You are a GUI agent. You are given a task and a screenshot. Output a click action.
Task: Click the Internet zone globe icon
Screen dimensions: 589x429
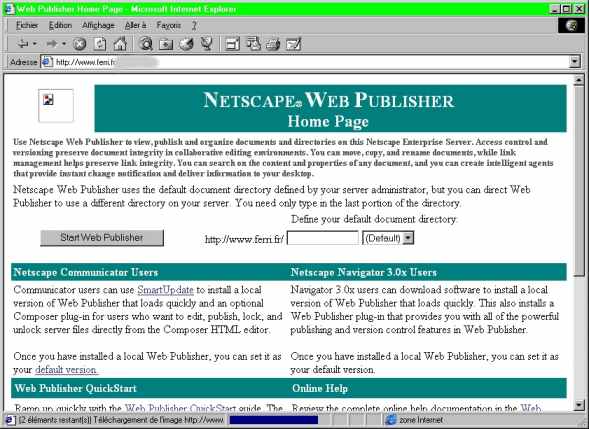[x=391, y=420]
